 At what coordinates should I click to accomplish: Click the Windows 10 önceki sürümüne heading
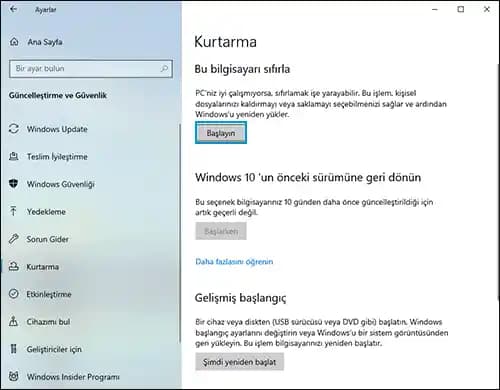[308, 177]
